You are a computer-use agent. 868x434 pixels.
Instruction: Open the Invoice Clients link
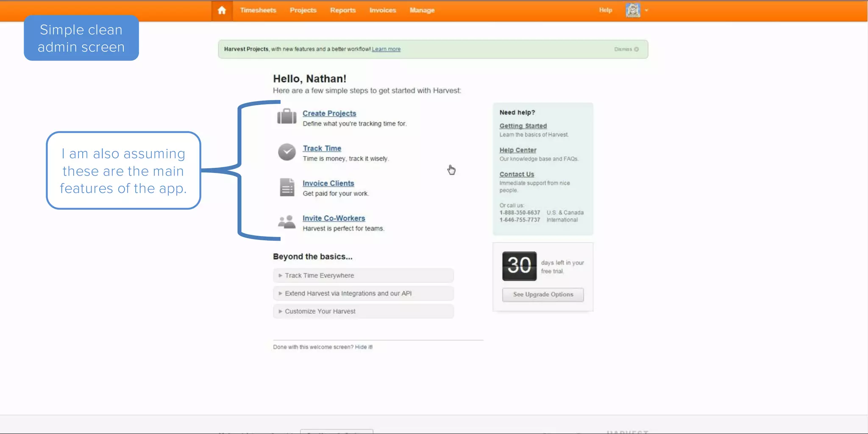tap(328, 183)
